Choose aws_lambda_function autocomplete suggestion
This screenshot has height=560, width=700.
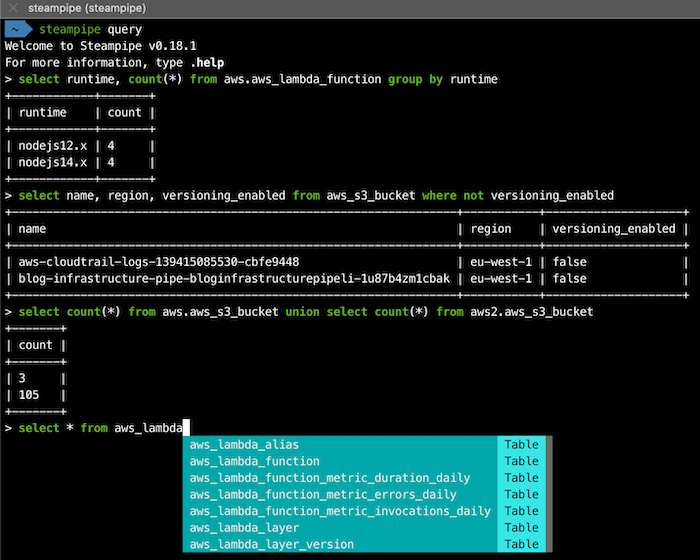tap(340, 461)
